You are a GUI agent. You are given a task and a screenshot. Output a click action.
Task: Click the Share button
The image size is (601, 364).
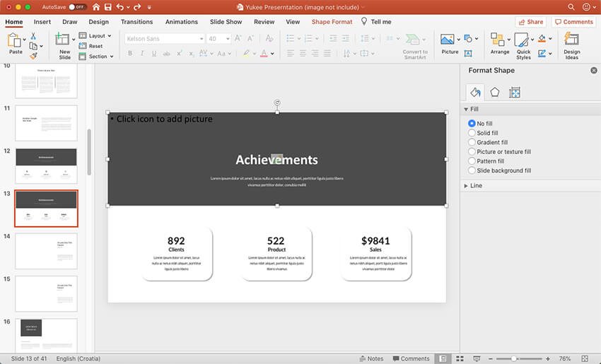(x=530, y=22)
